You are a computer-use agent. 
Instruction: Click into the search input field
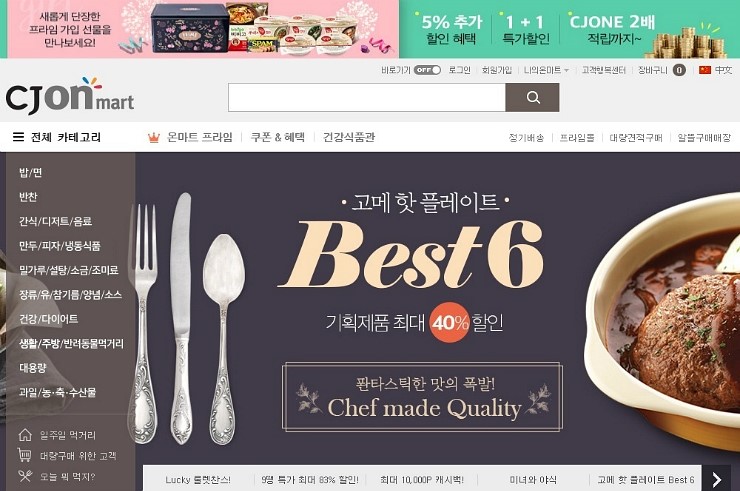coord(367,98)
